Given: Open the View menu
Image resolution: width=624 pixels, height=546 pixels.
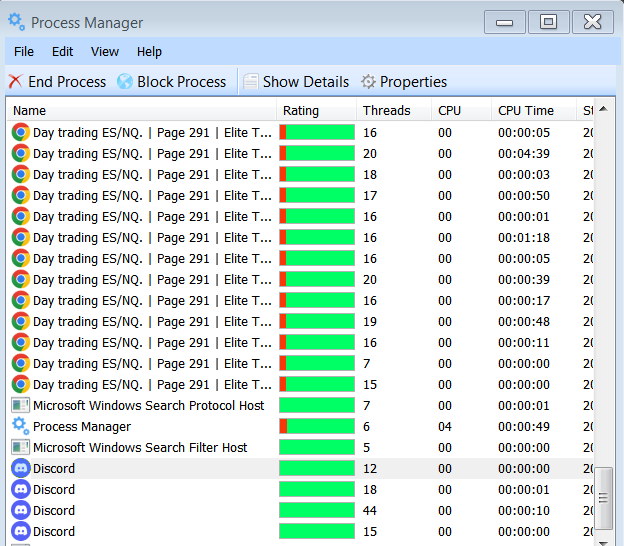Looking at the screenshot, I should coord(105,52).
